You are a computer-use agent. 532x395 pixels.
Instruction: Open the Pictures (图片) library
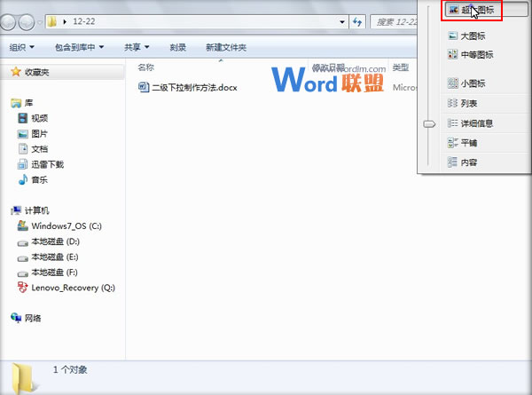[39, 134]
